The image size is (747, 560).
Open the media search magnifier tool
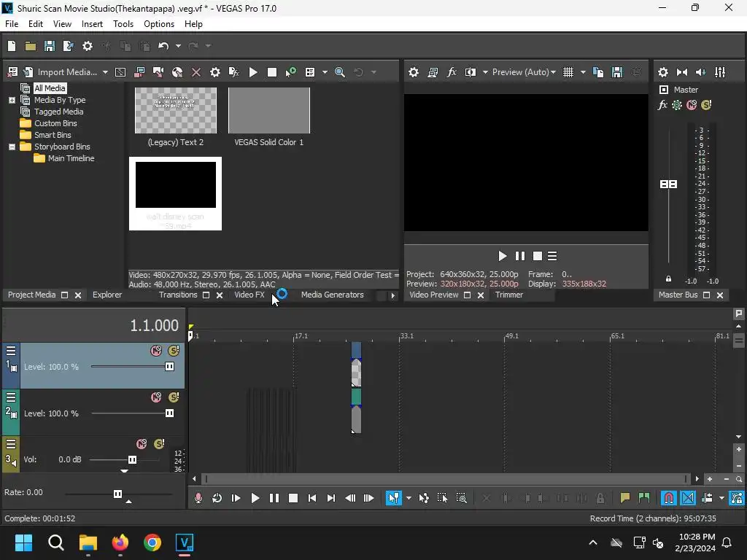[x=340, y=72]
